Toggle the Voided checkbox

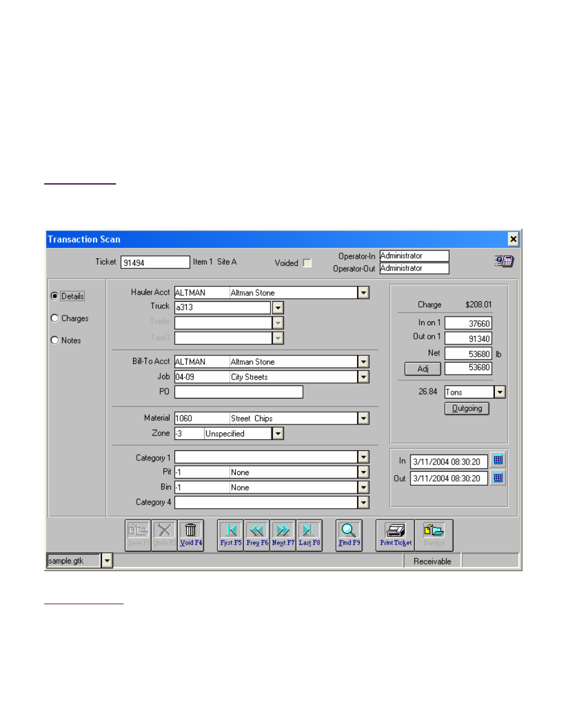click(x=307, y=263)
